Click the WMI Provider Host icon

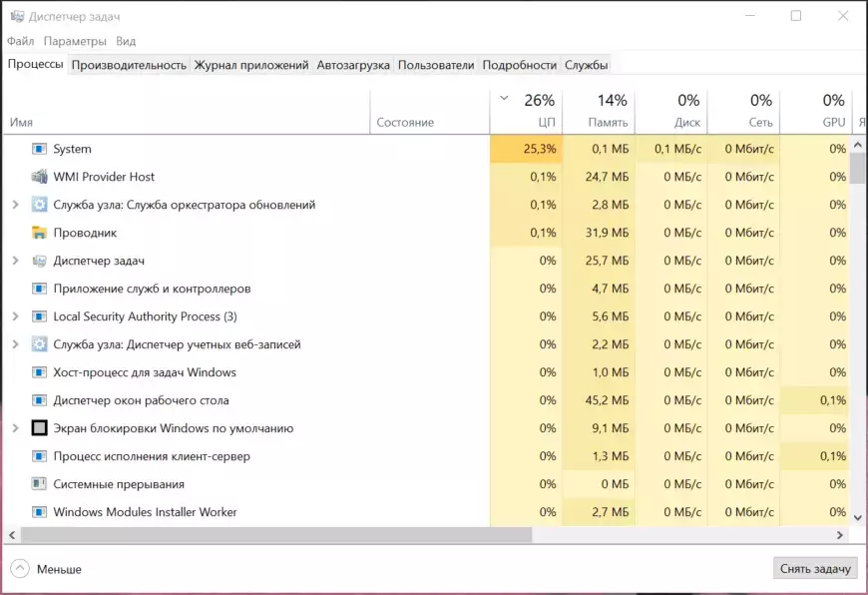39,177
